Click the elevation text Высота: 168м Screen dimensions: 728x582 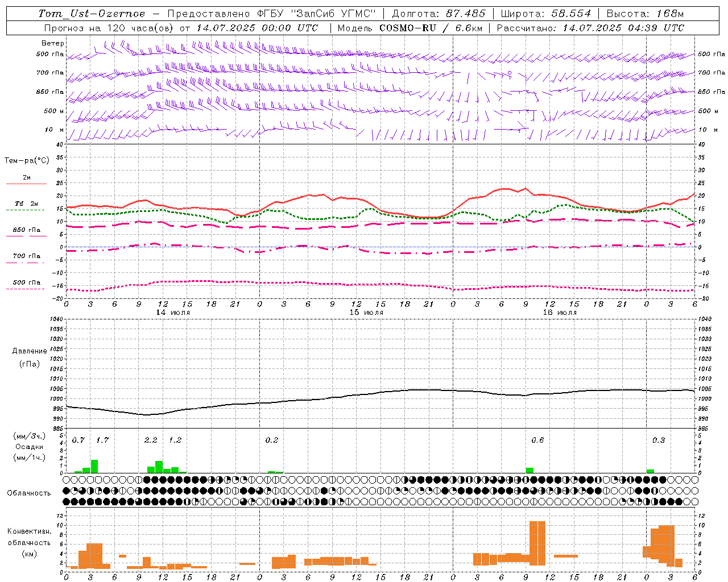coord(645,14)
